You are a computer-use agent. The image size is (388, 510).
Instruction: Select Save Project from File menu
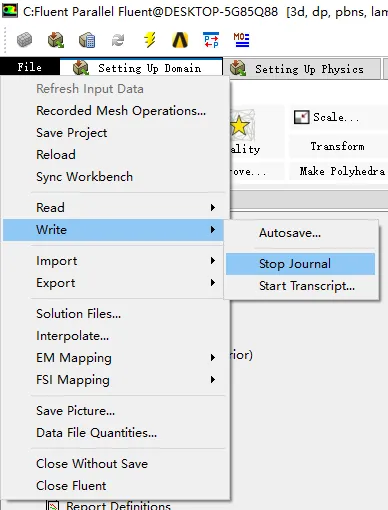[x=72, y=133]
